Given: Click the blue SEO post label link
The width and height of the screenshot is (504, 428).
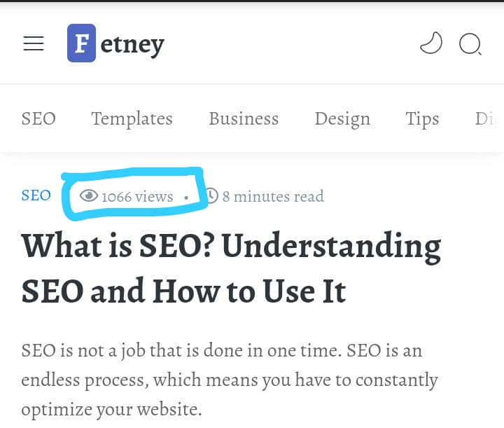Looking at the screenshot, I should [x=36, y=195].
